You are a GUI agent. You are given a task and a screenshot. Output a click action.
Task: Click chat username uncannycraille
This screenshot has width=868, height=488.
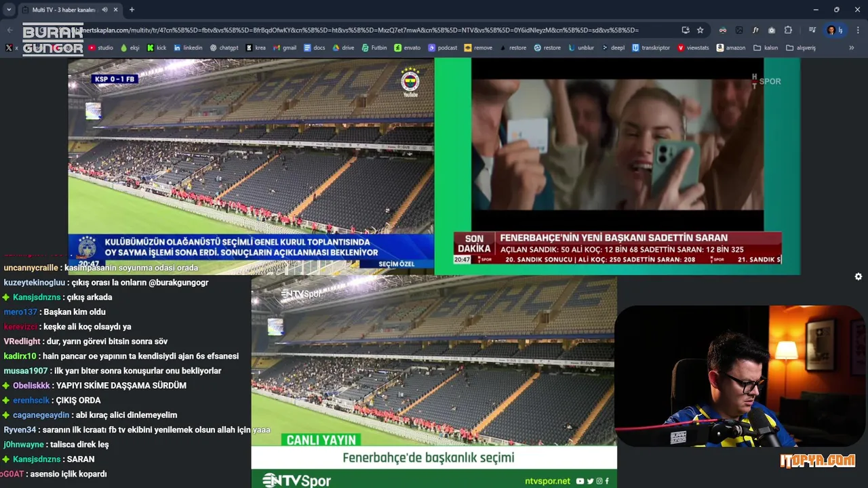click(31, 268)
